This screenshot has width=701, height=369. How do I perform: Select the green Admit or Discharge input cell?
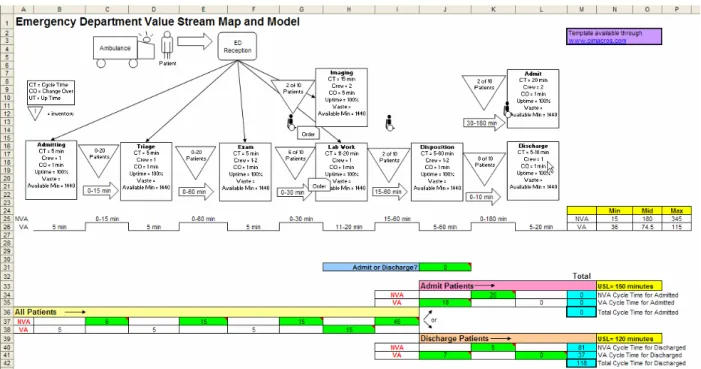(445, 267)
